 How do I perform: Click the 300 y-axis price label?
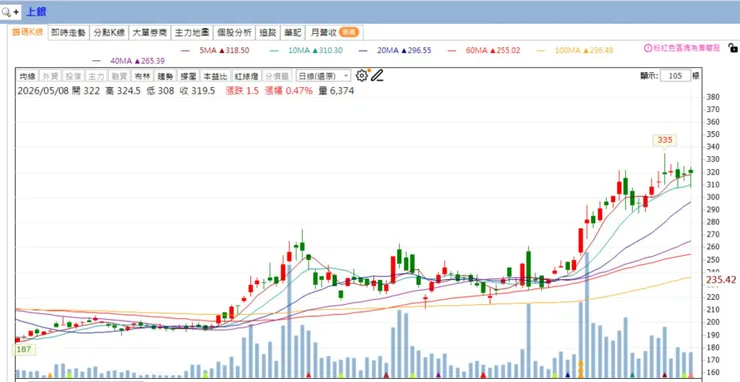click(x=713, y=197)
